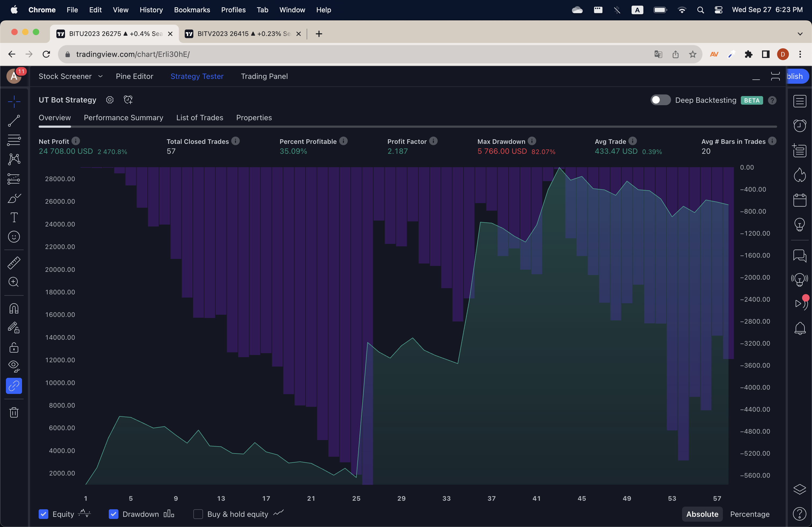The width and height of the screenshot is (812, 527).
Task: Open the alerts clock icon in right sidebar
Action: click(799, 125)
